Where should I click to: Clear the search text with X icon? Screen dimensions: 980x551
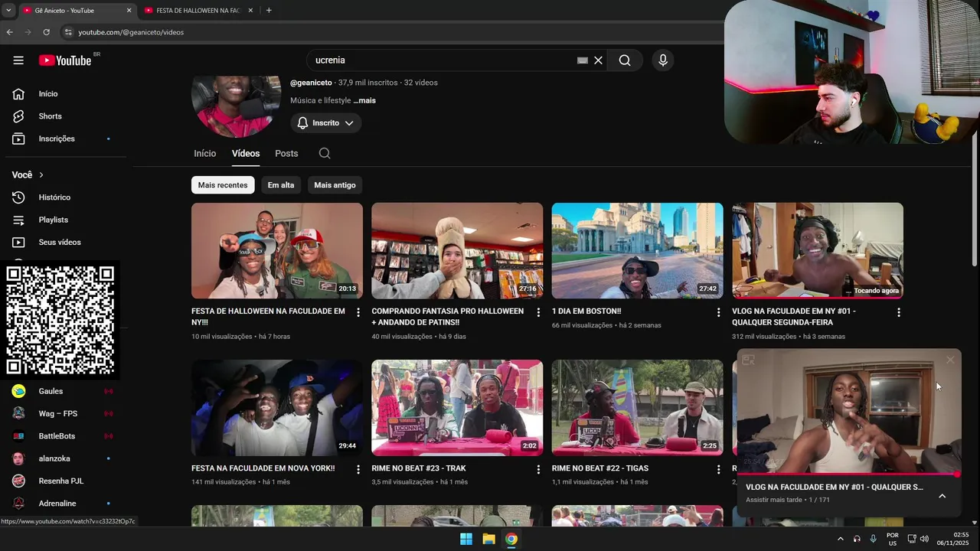click(x=599, y=60)
